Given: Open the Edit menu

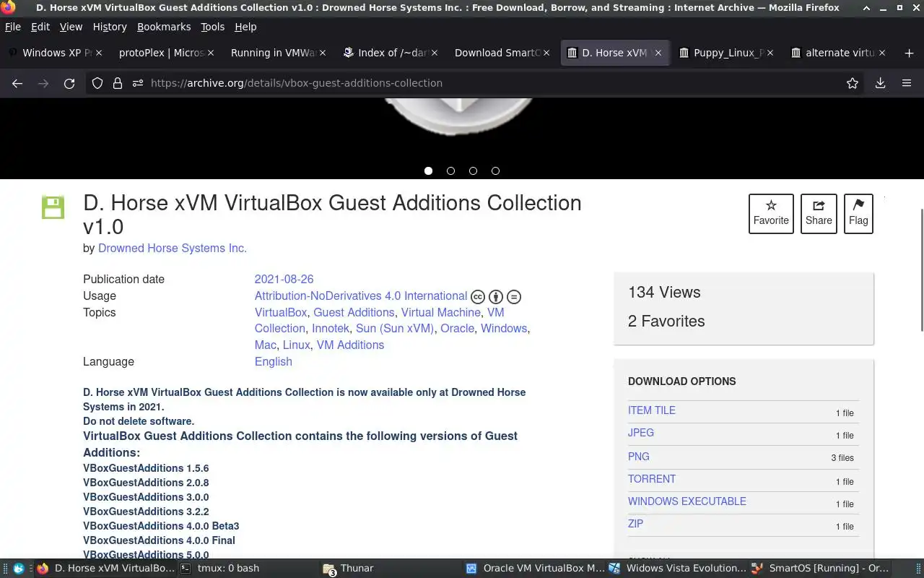Looking at the screenshot, I should pyautogui.click(x=40, y=27).
